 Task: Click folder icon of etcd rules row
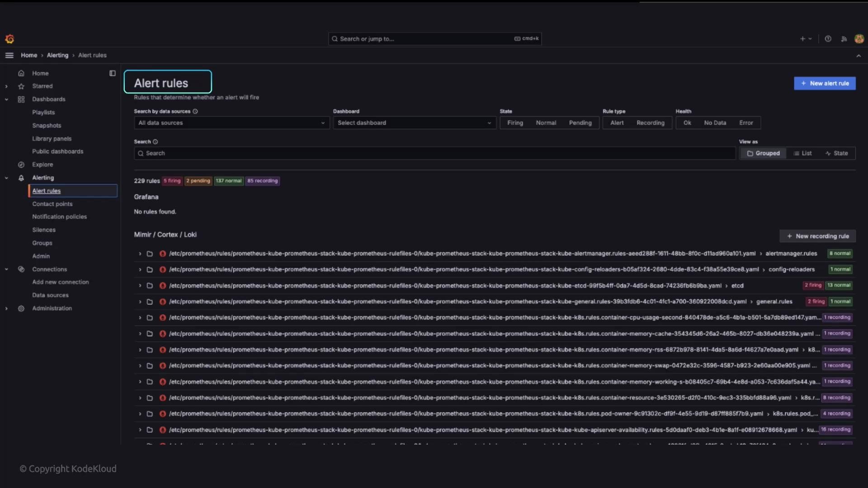click(x=150, y=286)
